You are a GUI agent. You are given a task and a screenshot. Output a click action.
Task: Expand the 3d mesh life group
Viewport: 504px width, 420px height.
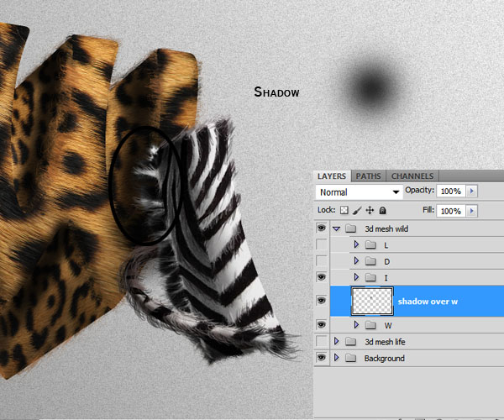coord(336,341)
